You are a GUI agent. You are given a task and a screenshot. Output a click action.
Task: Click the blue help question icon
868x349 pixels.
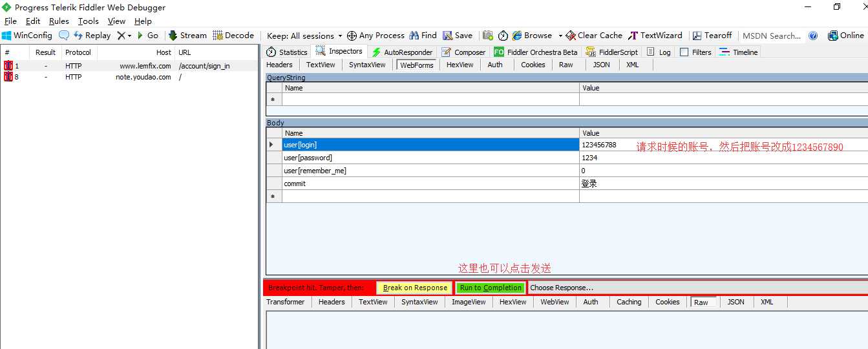click(x=813, y=36)
